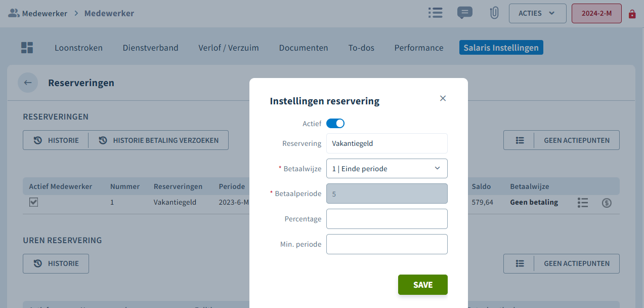
Task: Open the attachments paperclip icon
Action: tap(494, 13)
